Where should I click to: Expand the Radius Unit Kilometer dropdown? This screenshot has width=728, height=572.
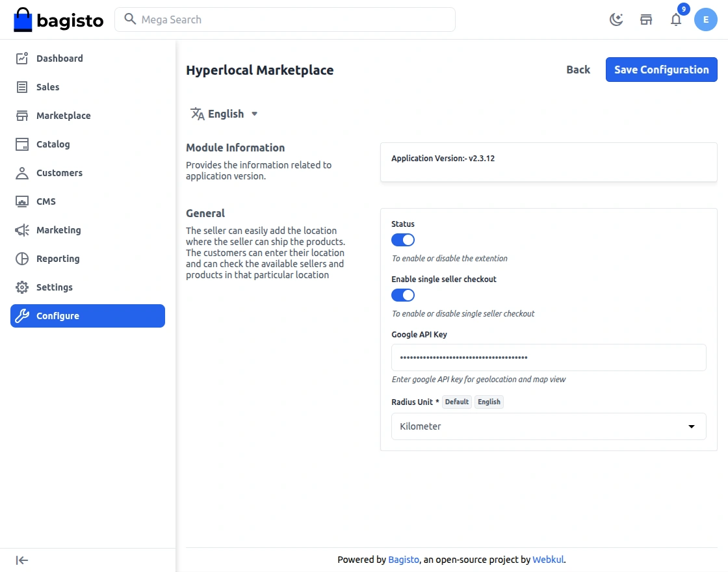pos(548,426)
